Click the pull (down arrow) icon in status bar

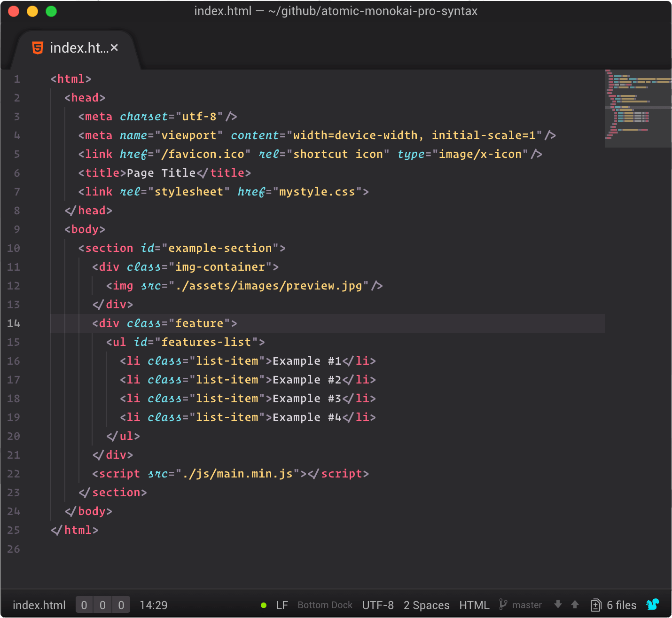(558, 605)
